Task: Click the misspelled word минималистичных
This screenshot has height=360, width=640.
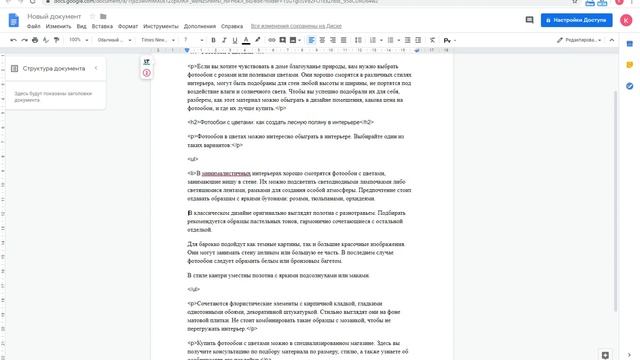Action: [226, 173]
